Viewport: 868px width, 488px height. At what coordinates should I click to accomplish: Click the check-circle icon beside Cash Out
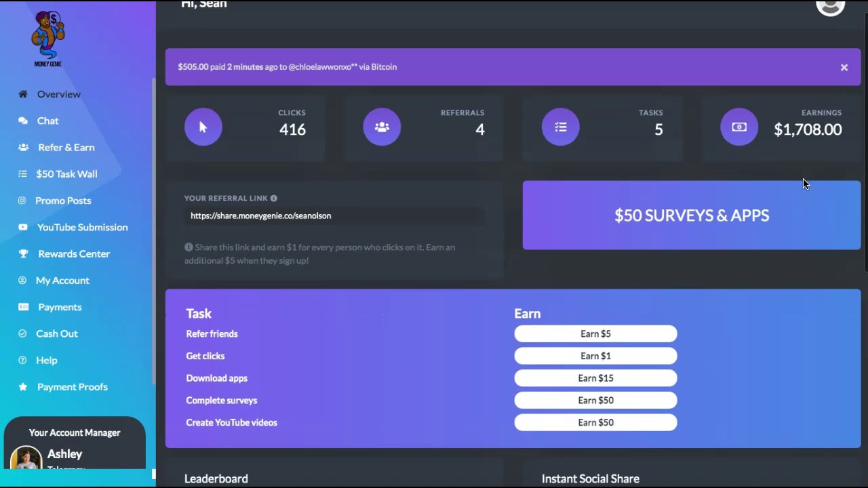coord(22,333)
